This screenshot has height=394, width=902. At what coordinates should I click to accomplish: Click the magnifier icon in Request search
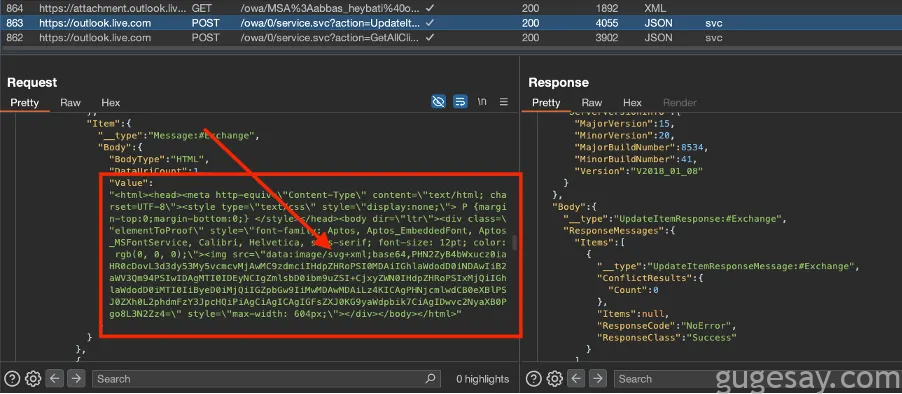coord(430,378)
